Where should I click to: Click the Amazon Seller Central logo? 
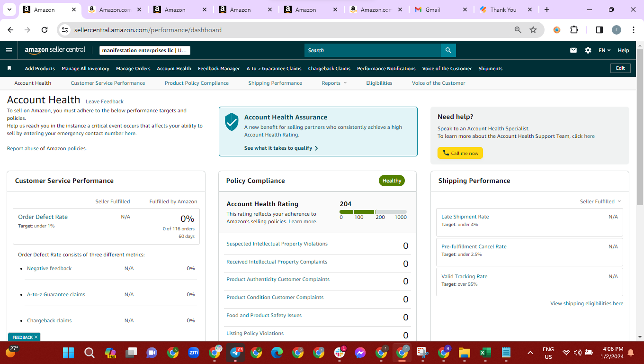pyautogui.click(x=55, y=50)
